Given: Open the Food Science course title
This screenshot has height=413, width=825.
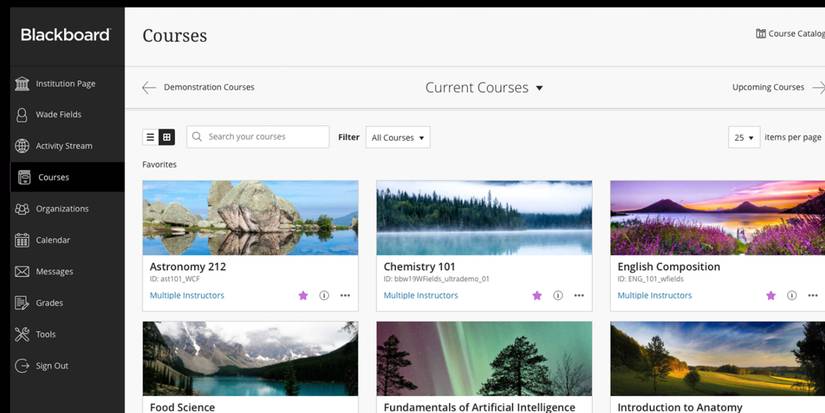Looking at the screenshot, I should (182, 407).
